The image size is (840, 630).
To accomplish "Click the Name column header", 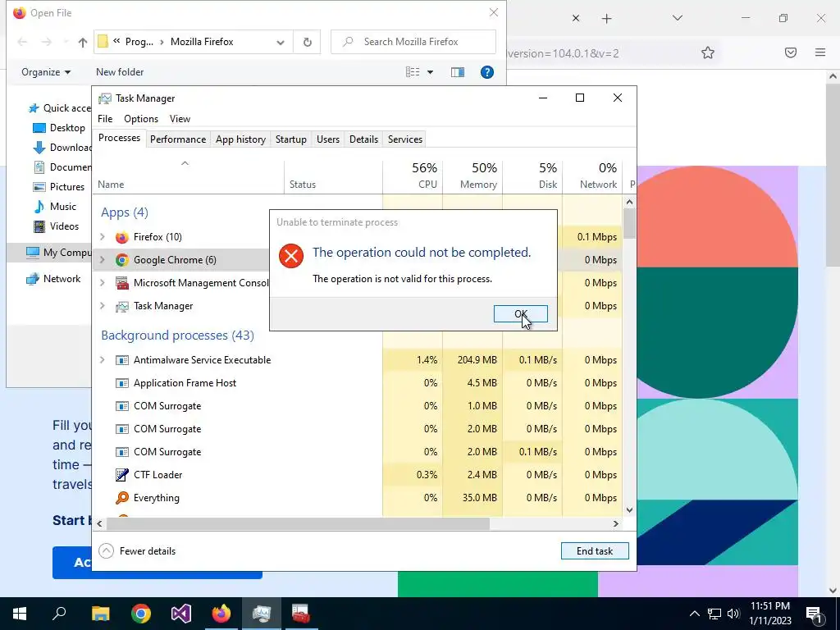I will click(189, 177).
